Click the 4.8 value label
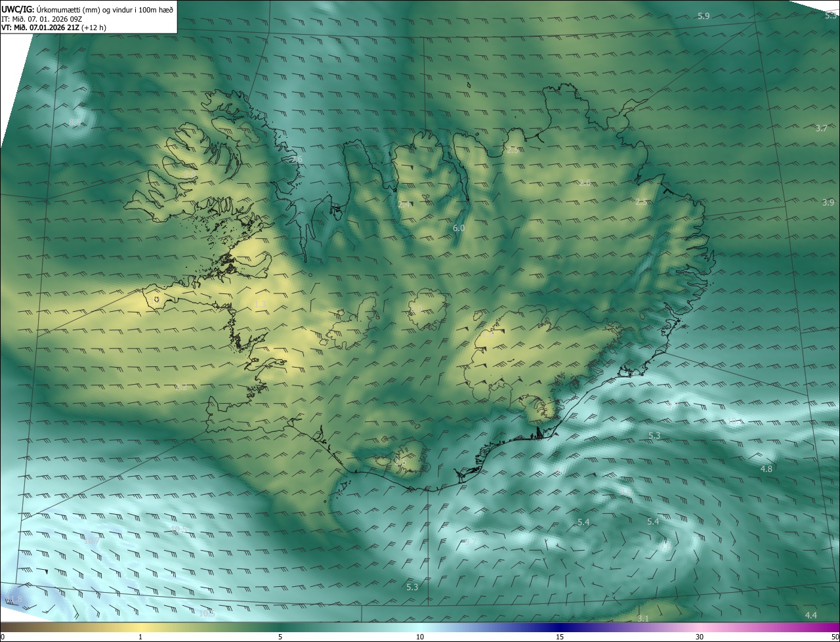 (x=766, y=469)
